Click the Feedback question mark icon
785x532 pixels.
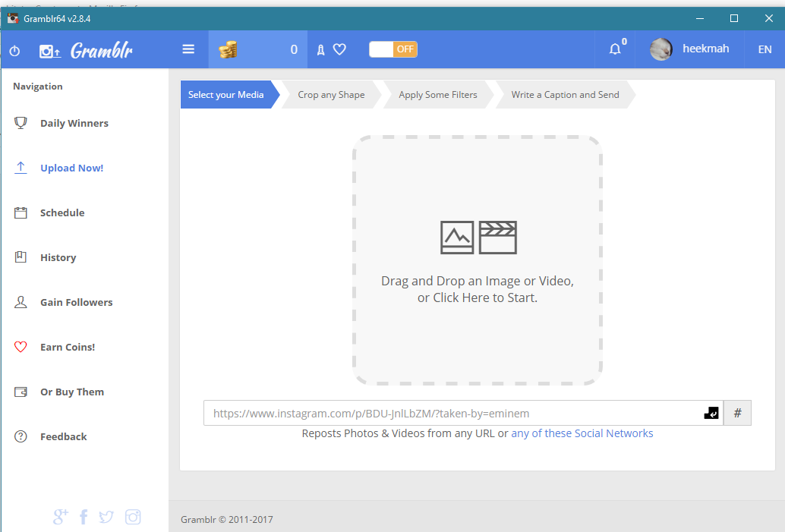click(x=20, y=436)
